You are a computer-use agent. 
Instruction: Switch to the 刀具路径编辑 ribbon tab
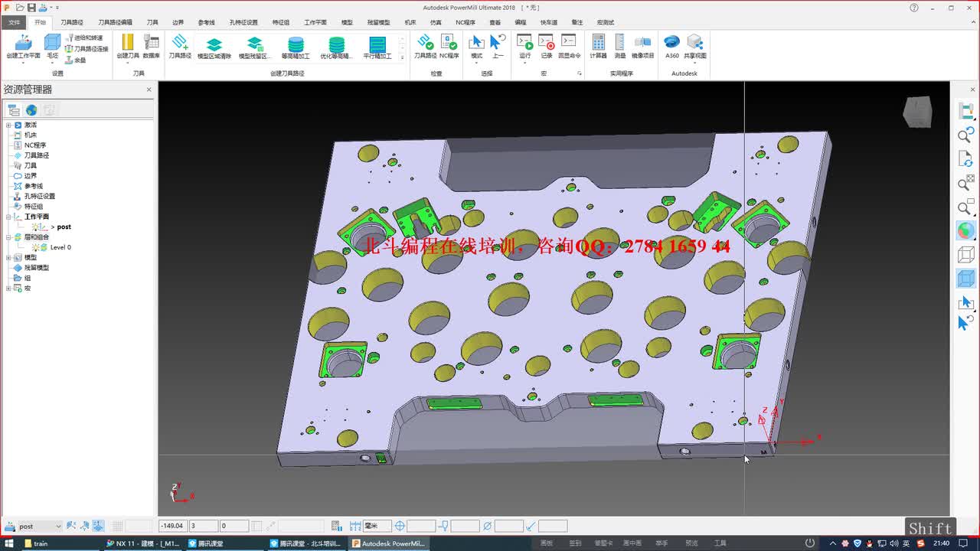pos(115,22)
